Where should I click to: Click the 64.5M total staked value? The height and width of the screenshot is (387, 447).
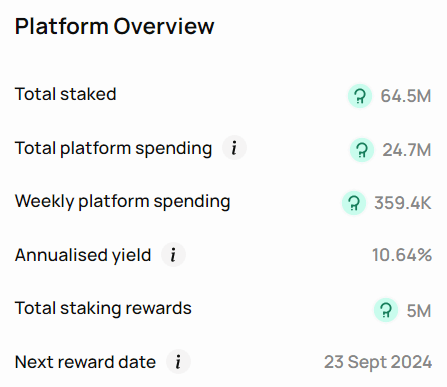pos(406,96)
